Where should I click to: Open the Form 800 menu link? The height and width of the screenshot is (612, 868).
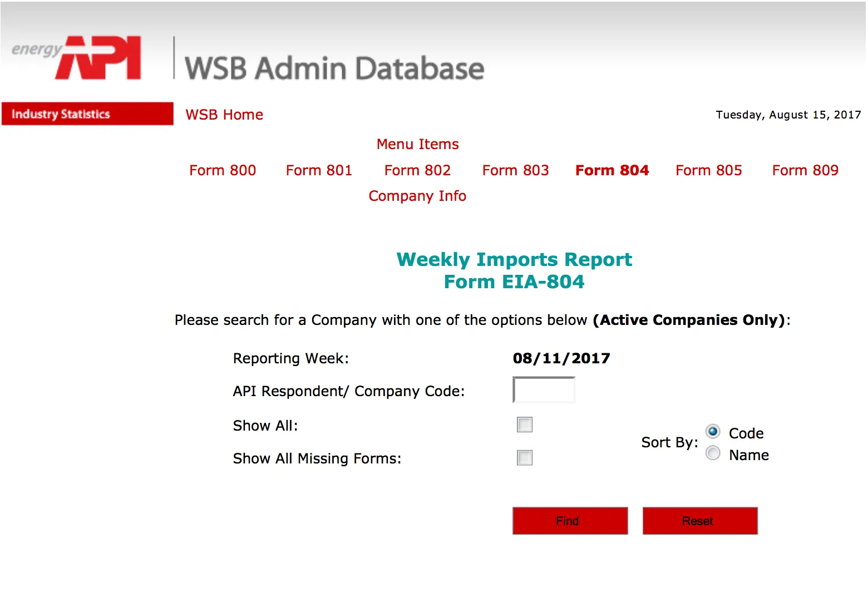click(x=223, y=170)
